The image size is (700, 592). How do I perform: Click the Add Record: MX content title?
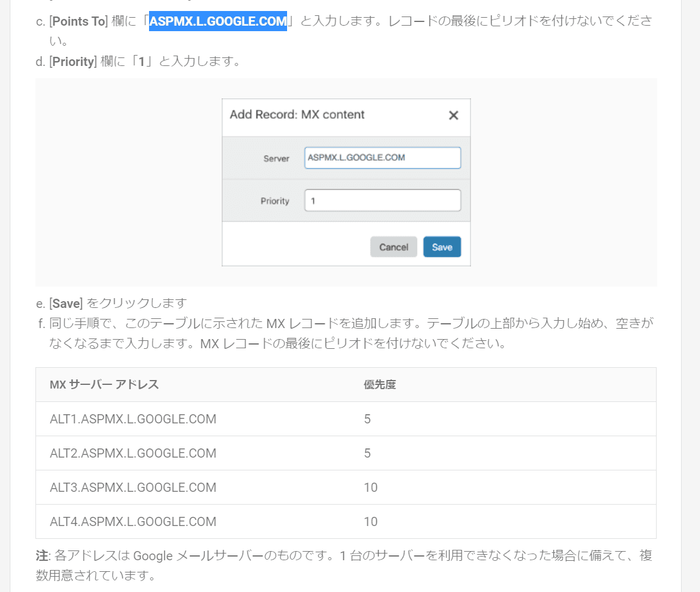pos(297,115)
